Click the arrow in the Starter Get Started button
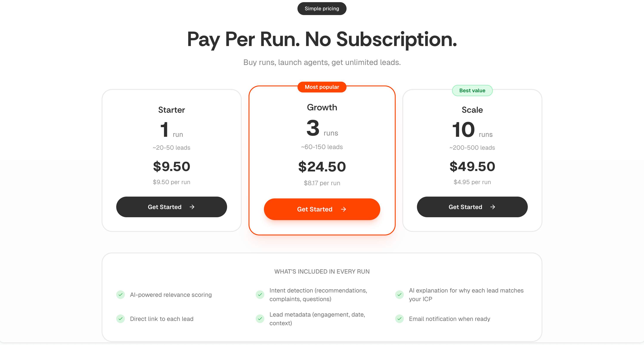This screenshot has height=345, width=644. point(192,207)
